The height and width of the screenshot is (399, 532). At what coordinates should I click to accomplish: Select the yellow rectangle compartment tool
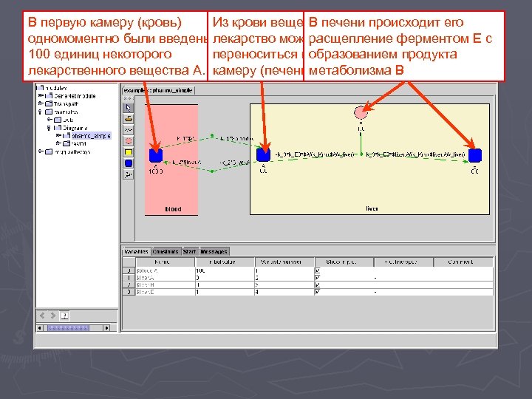(129, 152)
